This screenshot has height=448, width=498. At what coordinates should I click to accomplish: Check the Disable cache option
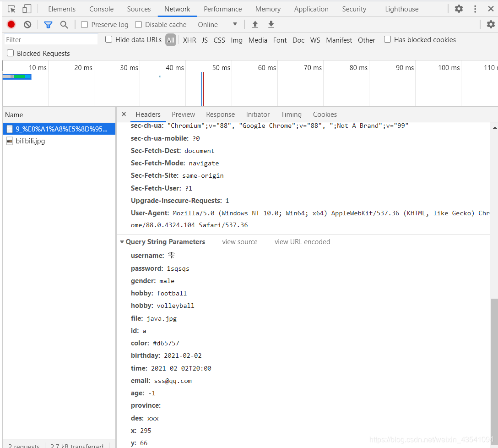point(139,24)
